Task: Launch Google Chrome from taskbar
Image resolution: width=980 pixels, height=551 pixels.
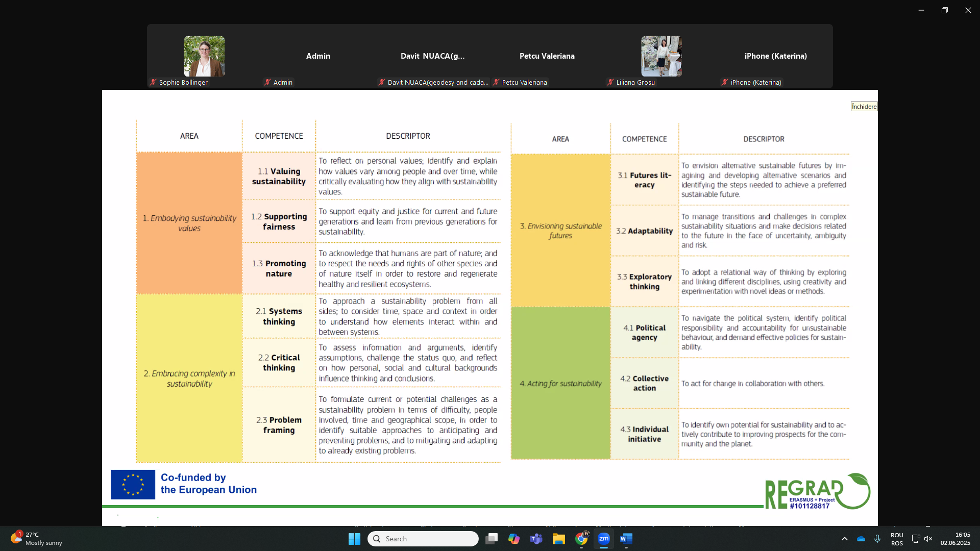Action: tap(581, 539)
